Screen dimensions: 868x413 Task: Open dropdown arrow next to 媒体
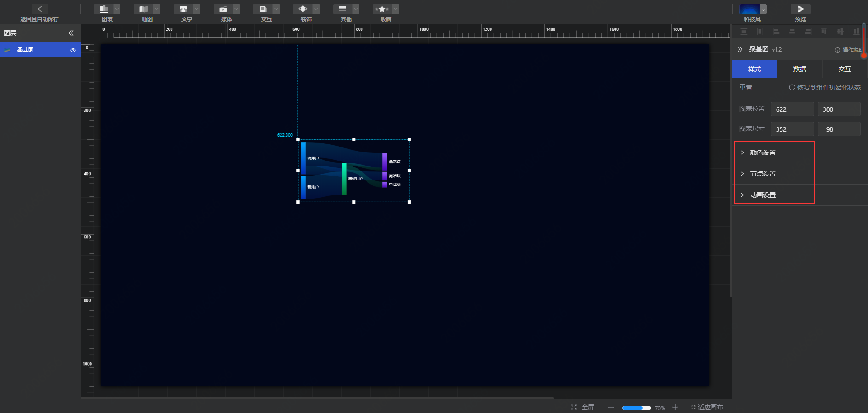pyautogui.click(x=236, y=9)
